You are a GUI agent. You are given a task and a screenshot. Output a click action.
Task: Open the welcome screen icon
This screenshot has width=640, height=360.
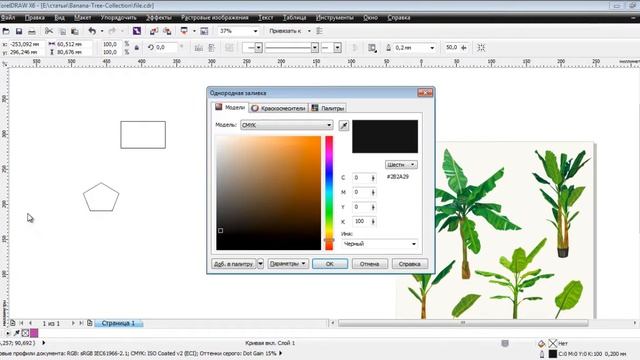pyautogui.click(x=204, y=31)
